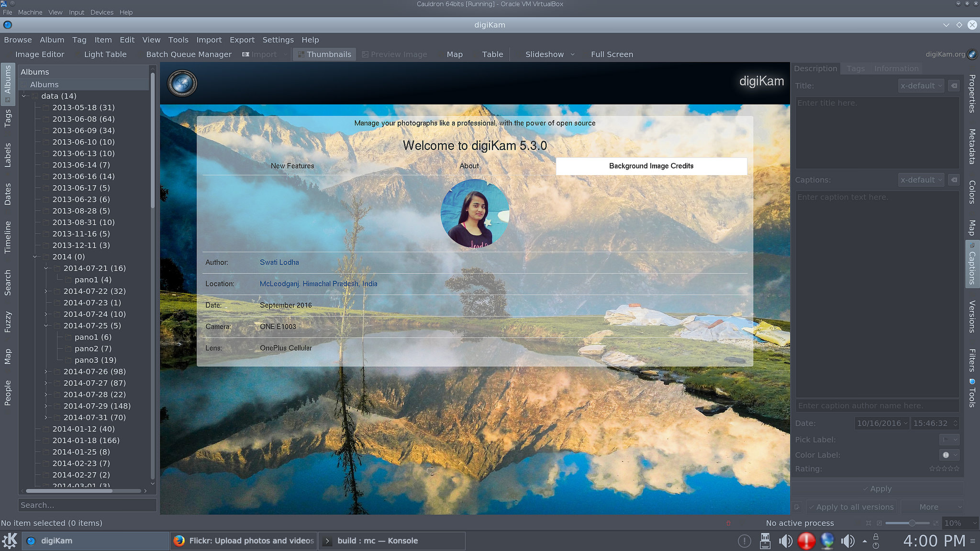Open McLeodganj, Himachal Pradesh location link
Image resolution: width=980 pixels, height=551 pixels.
318,284
